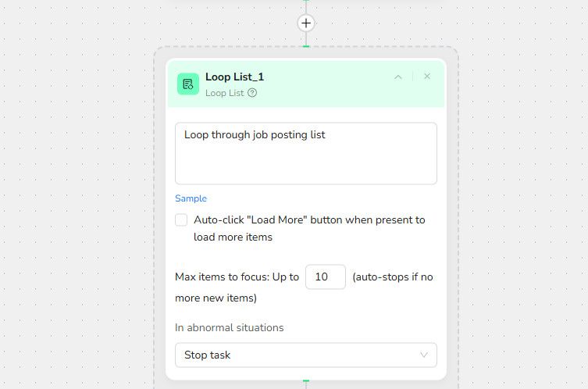Click the green Loop List node icon
This screenshot has height=389, width=588.
[x=188, y=84]
